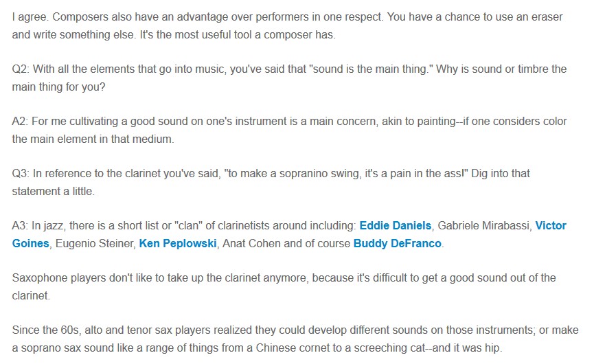Click the Q2: question label
The width and height of the screenshot is (594, 364).
coord(21,69)
